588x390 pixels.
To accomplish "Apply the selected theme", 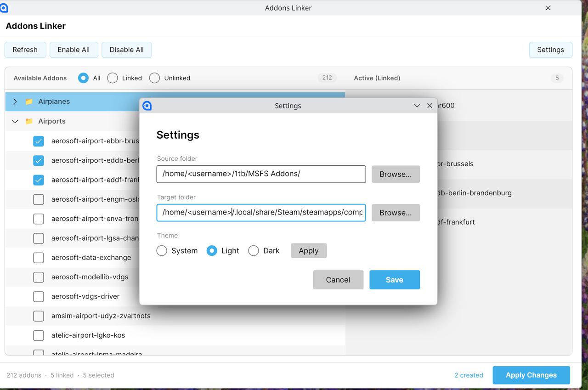I will coord(309,251).
